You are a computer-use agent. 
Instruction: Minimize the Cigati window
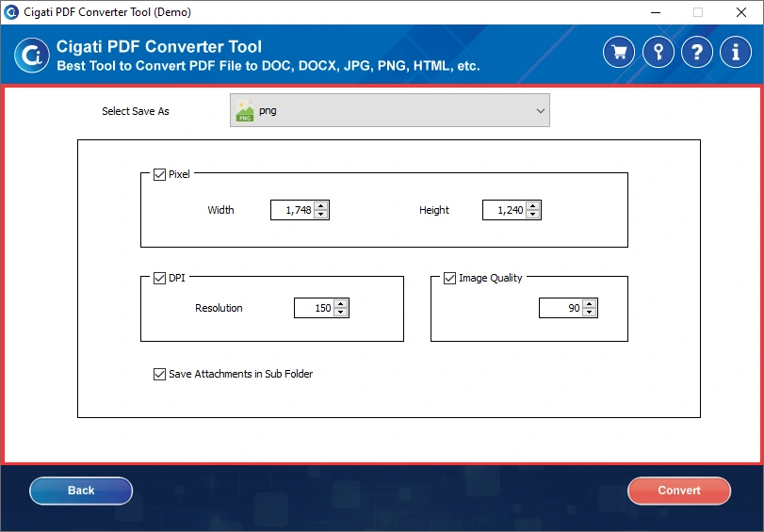(656, 12)
